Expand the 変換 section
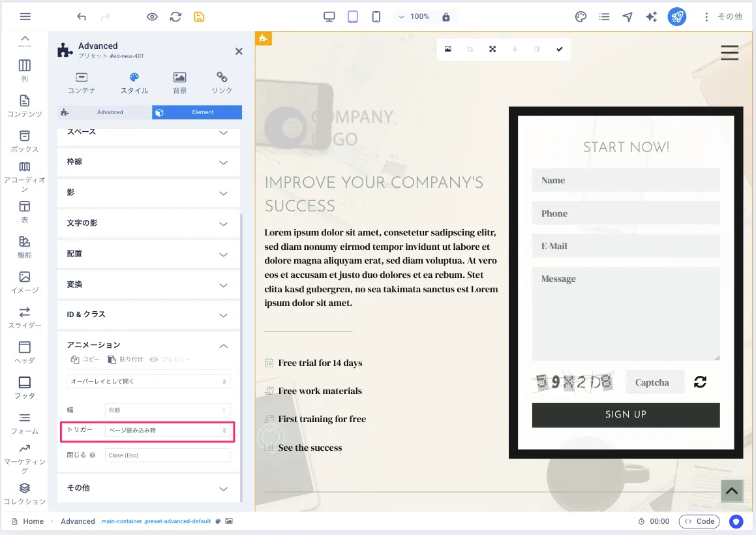Image resolution: width=756 pixels, height=535 pixels. pyautogui.click(x=149, y=284)
